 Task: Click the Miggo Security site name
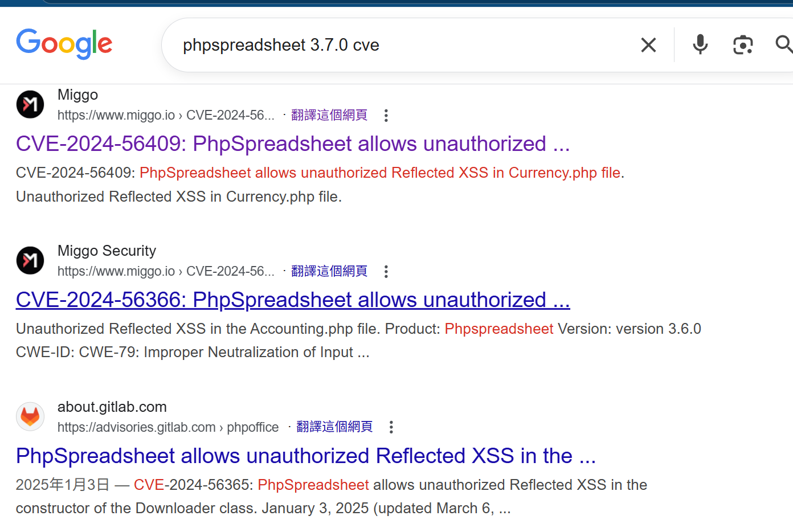[107, 251]
